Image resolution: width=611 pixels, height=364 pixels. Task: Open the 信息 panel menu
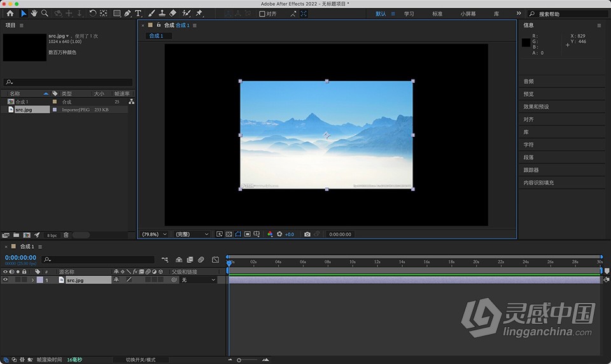click(x=599, y=25)
